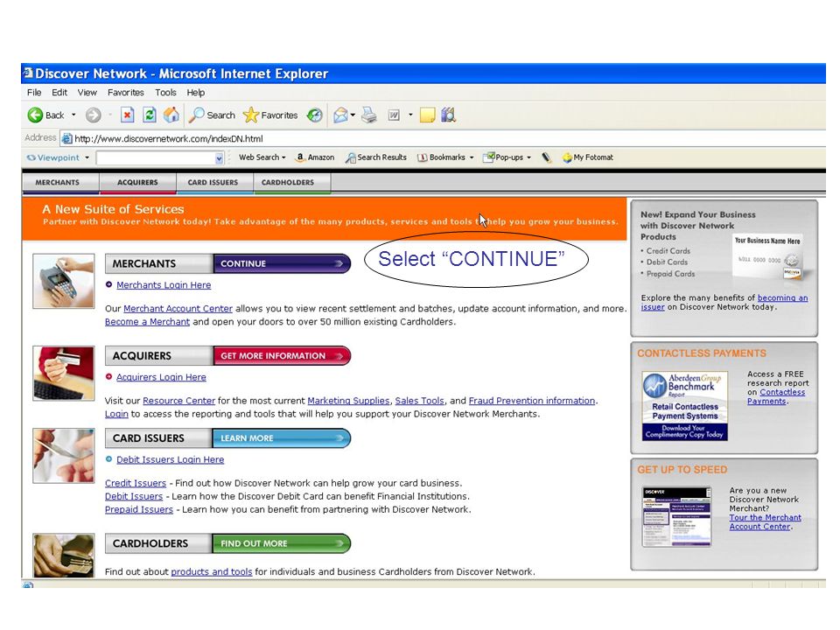This screenshot has width=840, height=630.
Task: Switch to the MERCHANTS site tab
Action: (60, 183)
